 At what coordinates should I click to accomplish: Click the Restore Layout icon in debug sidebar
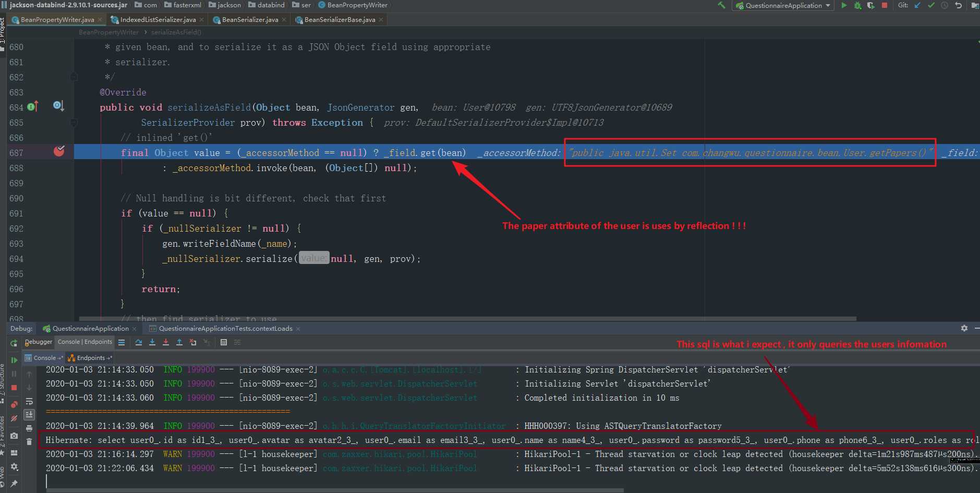click(x=14, y=452)
